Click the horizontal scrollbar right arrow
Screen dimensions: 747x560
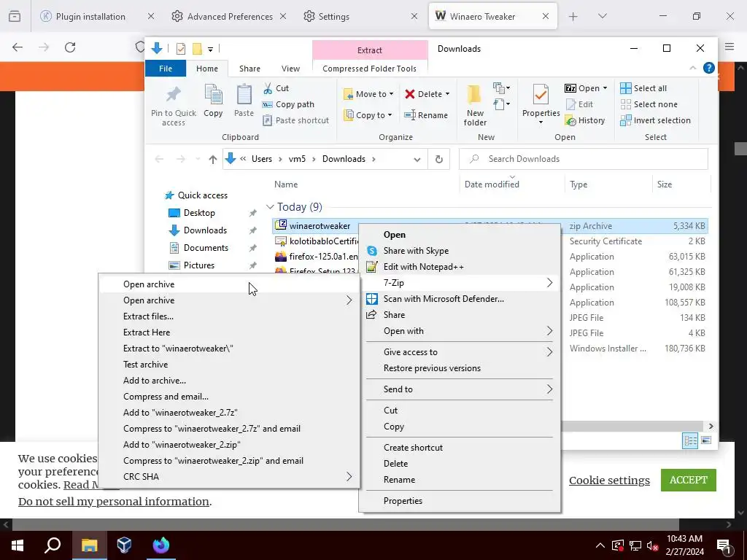(711, 426)
